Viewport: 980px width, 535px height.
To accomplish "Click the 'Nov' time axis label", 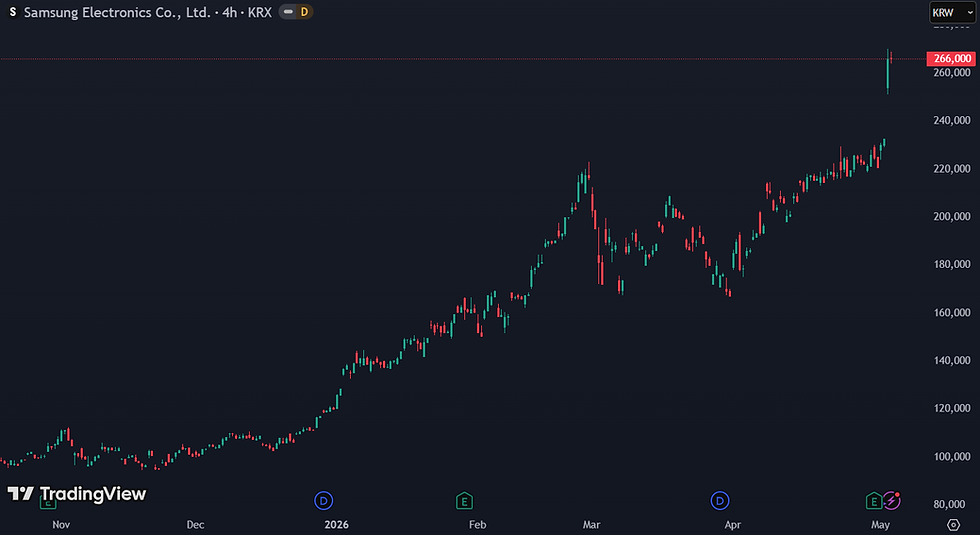I will pyautogui.click(x=61, y=524).
